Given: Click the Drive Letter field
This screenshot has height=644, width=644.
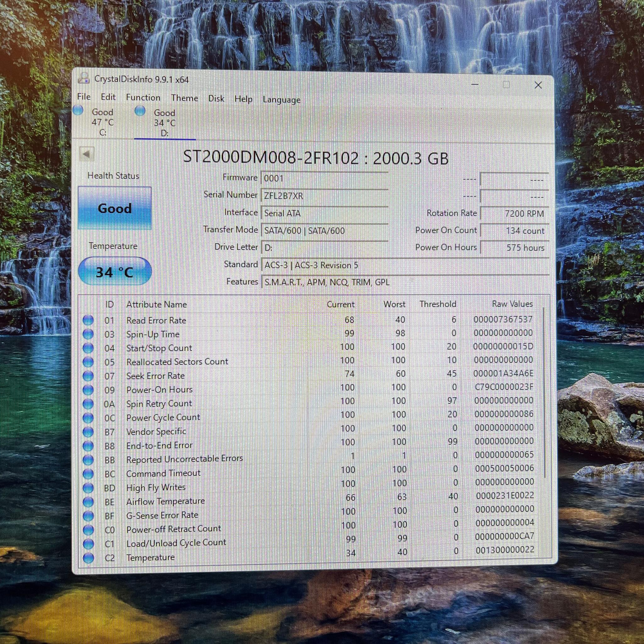Looking at the screenshot, I should click(x=325, y=248).
